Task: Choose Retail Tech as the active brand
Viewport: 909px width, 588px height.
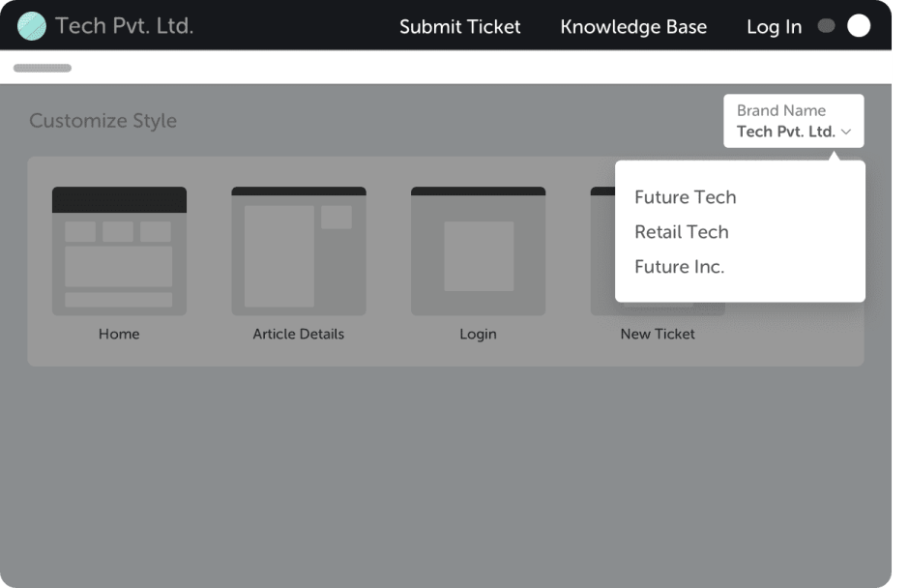Action: [681, 232]
